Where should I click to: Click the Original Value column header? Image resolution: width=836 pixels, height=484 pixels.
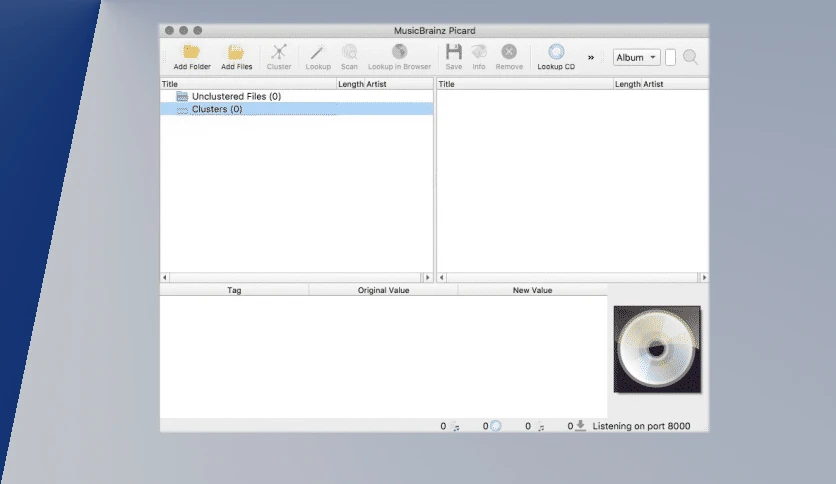383,290
